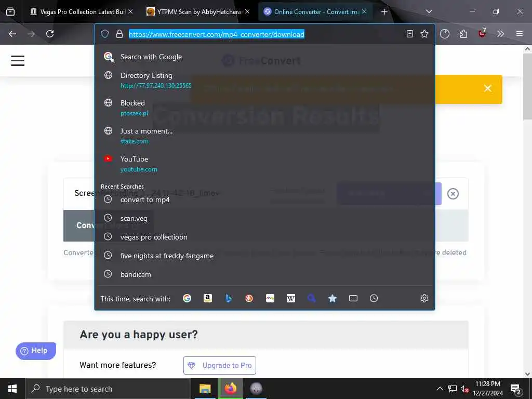
Task: Open uBlock Origin extension icon
Action: (482, 33)
